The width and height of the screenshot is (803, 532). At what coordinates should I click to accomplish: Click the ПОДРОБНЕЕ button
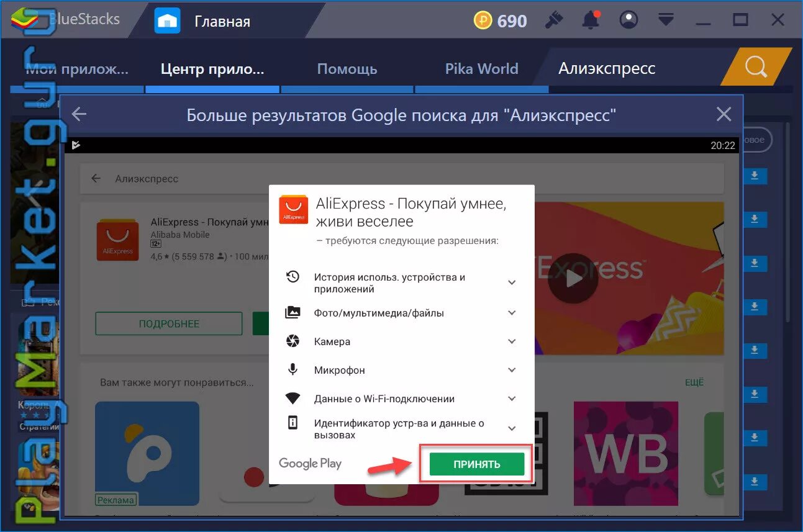[x=169, y=324]
